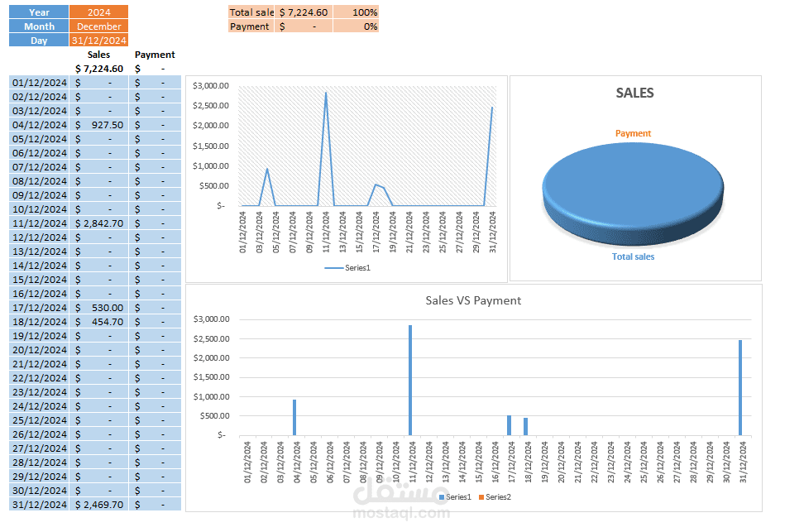804x532 pixels.
Task: Select the Month cell showing December
Action: [x=99, y=26]
